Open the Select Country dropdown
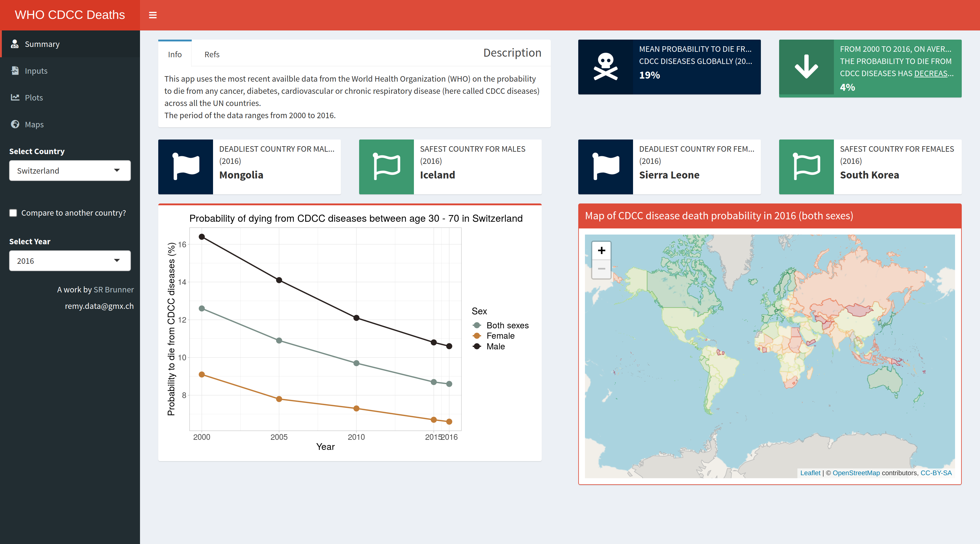The height and width of the screenshot is (544, 980). click(x=70, y=171)
